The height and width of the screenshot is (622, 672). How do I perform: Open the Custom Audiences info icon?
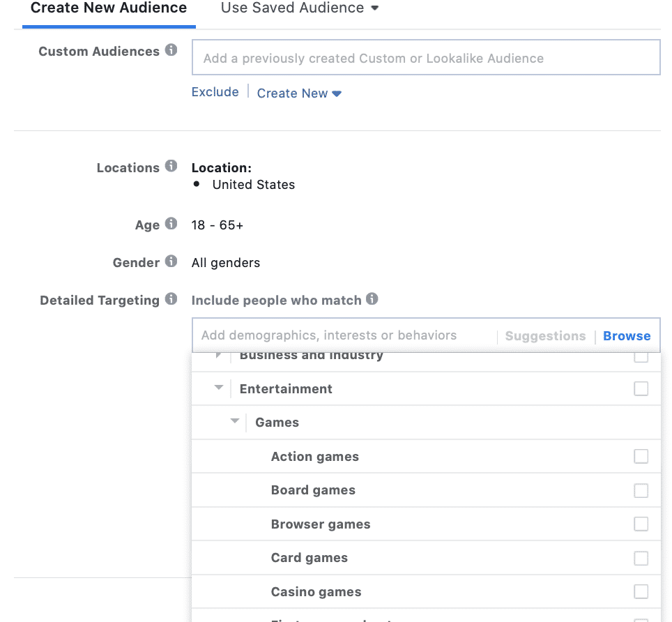click(x=171, y=50)
